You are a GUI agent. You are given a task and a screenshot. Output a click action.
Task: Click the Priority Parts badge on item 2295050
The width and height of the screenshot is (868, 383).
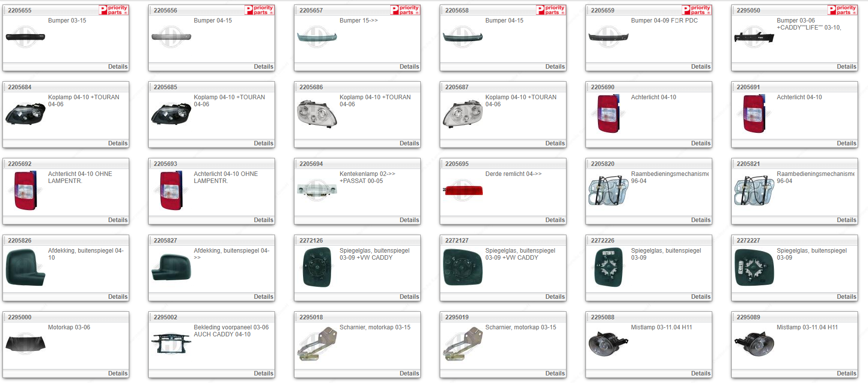[842, 10]
